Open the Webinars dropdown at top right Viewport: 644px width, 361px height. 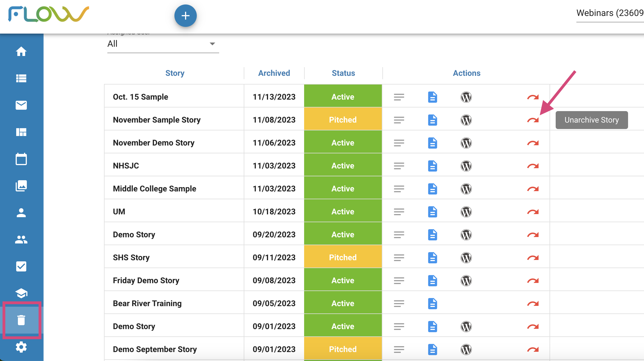coord(610,13)
